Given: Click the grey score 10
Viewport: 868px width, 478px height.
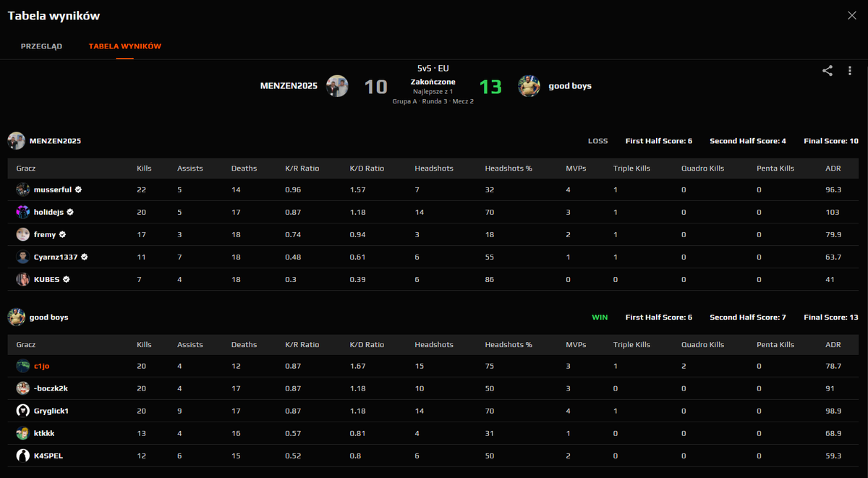Looking at the screenshot, I should pyautogui.click(x=375, y=87).
